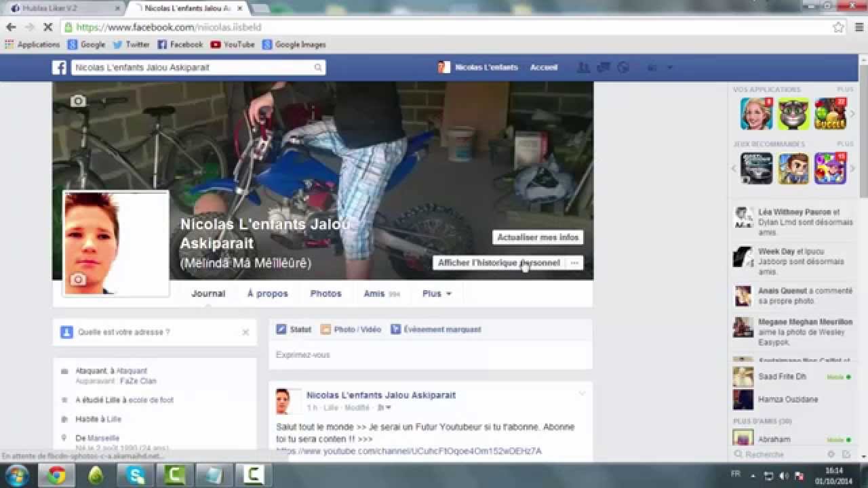Click the Facebook logo icon in header
This screenshot has height=488, width=868.
click(x=60, y=68)
